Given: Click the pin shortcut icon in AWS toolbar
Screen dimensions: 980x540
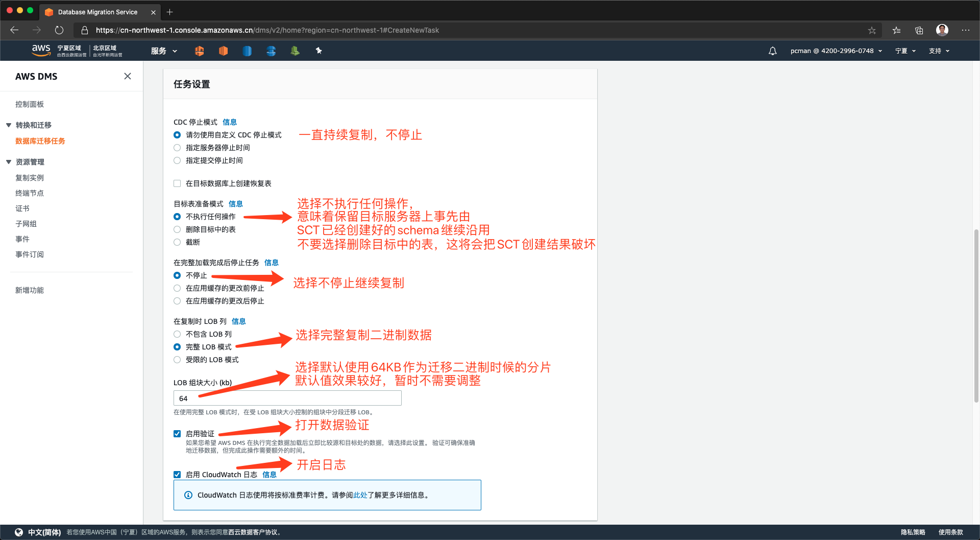Looking at the screenshot, I should click(x=318, y=51).
